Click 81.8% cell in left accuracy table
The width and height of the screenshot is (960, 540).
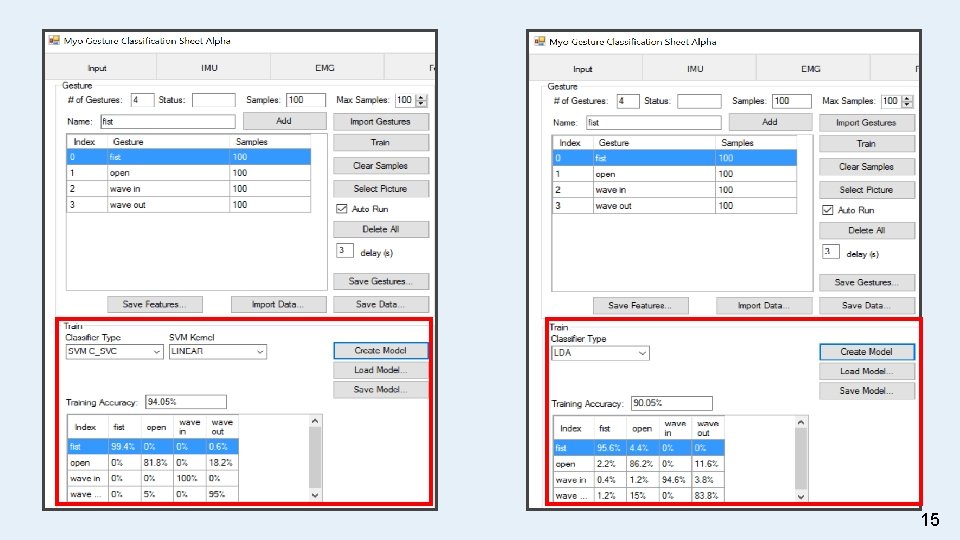(156, 463)
